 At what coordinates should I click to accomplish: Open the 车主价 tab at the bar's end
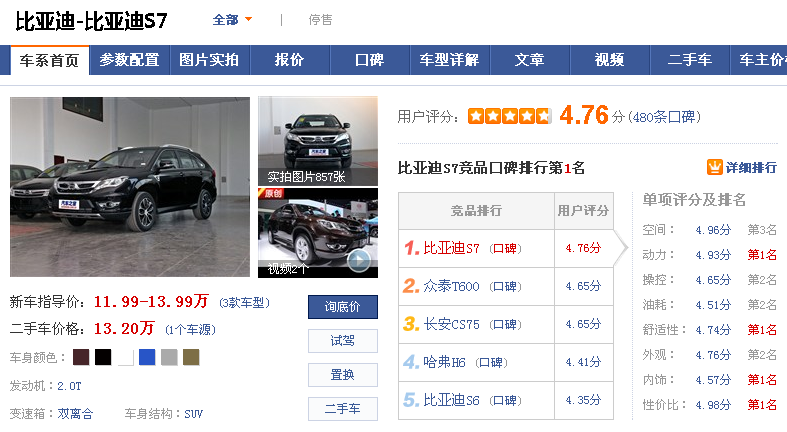tap(758, 60)
